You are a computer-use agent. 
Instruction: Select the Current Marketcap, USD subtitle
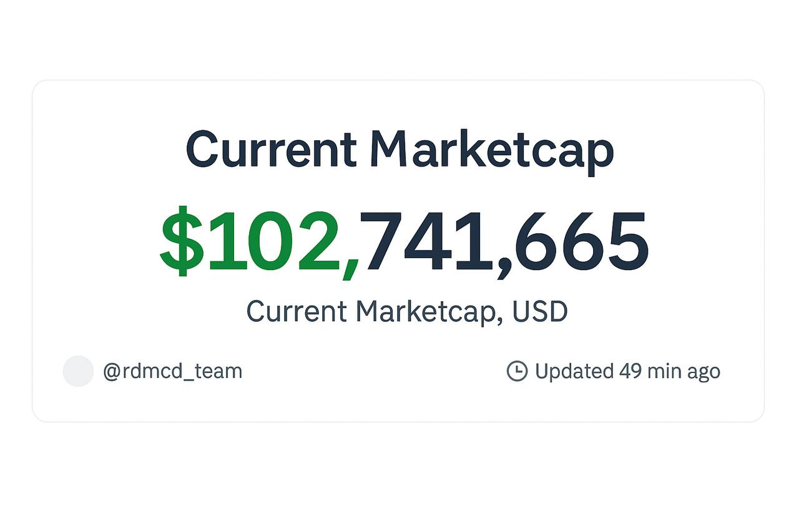[407, 311]
